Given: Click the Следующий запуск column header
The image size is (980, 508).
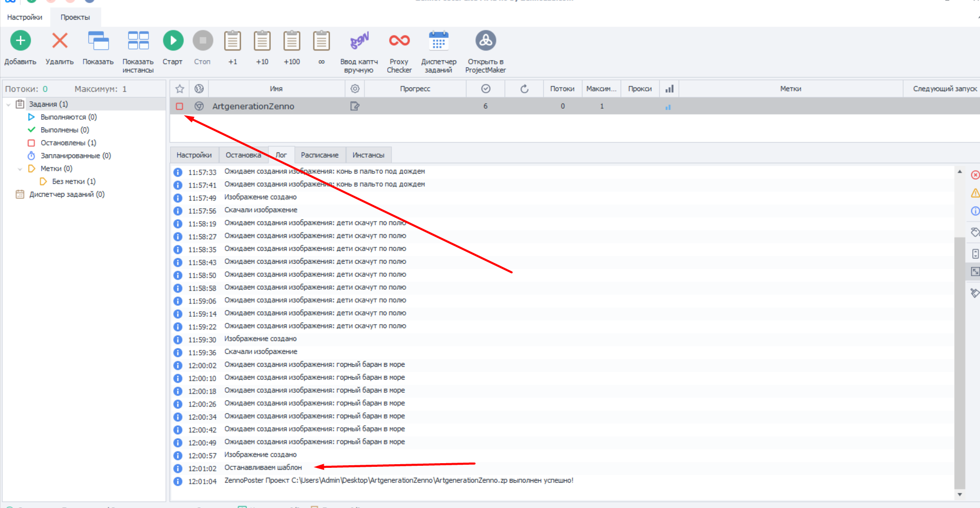Looking at the screenshot, I should 944,89.
